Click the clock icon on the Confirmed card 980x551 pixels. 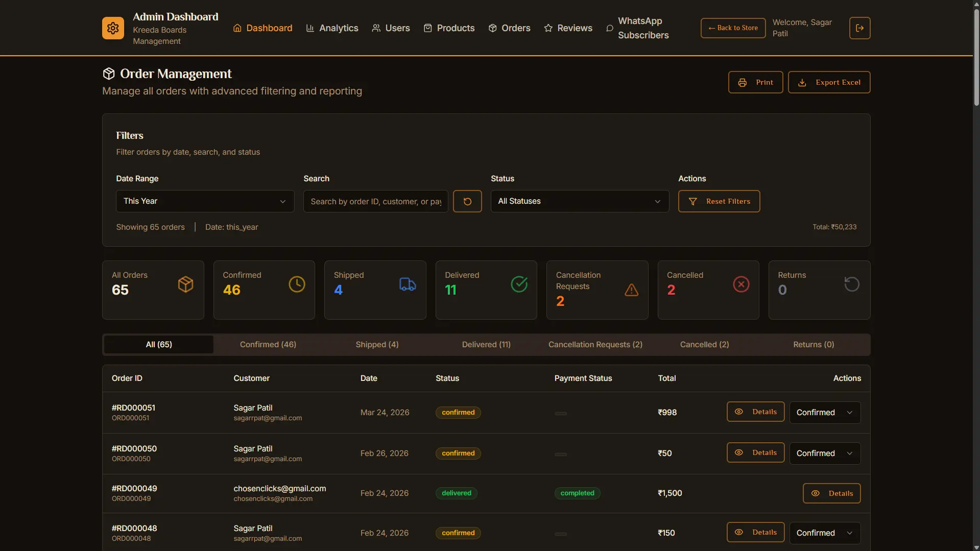tap(296, 284)
